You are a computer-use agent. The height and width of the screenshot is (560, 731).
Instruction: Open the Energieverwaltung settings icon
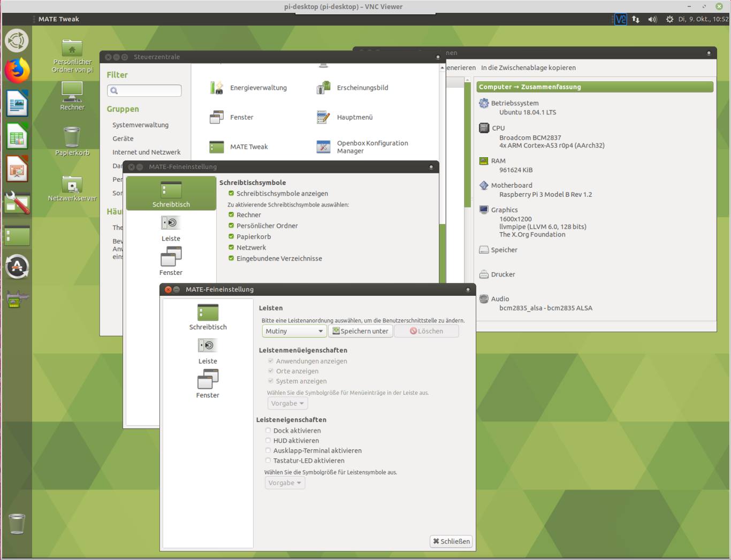coord(216,88)
